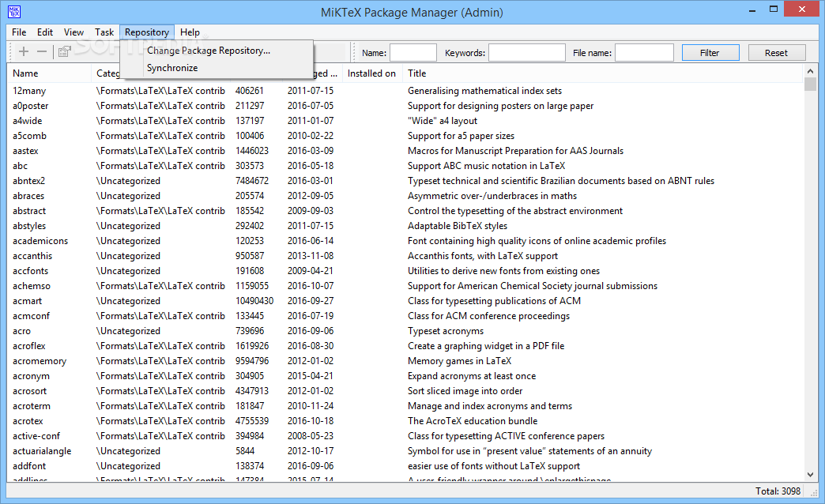825x504 pixels.
Task: Click the size value 7484672
Action: (252, 181)
